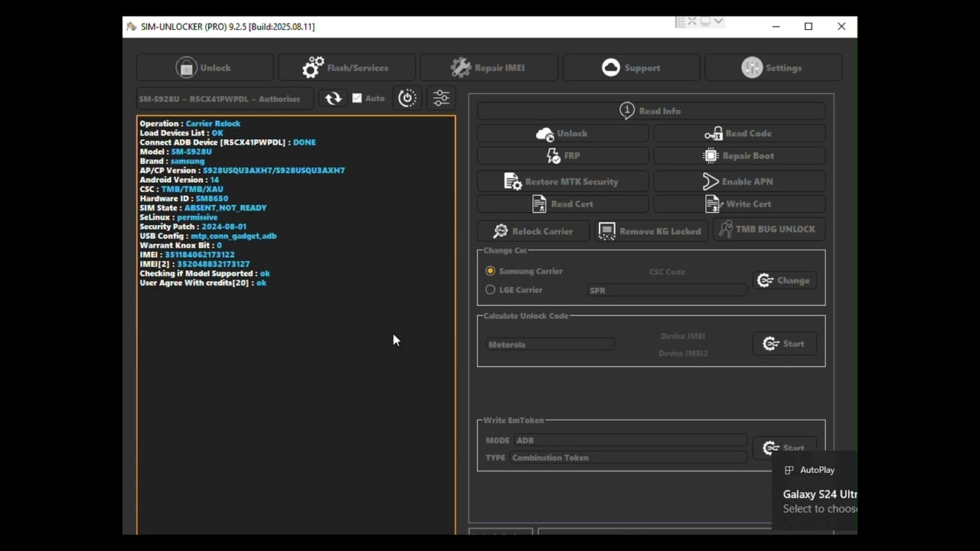Click the cloud Unlock button
This screenshot has width=980, height=551.
(x=563, y=133)
